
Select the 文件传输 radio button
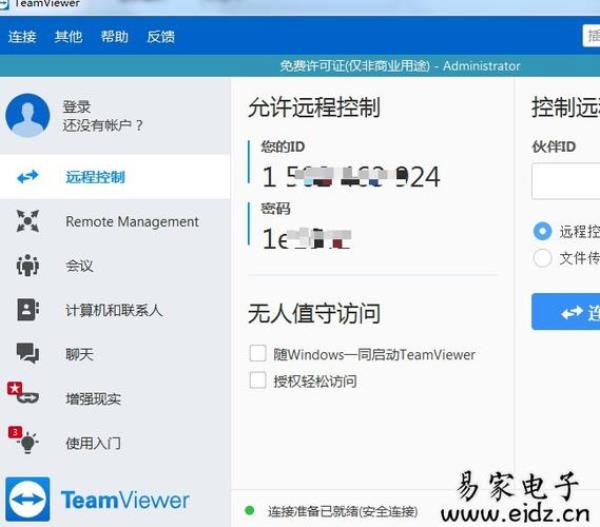coord(542,258)
